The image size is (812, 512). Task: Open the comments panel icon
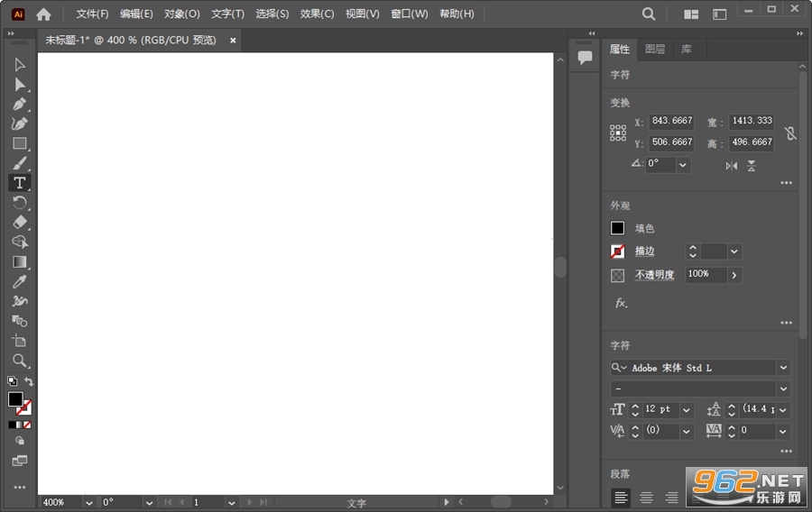coord(585,58)
